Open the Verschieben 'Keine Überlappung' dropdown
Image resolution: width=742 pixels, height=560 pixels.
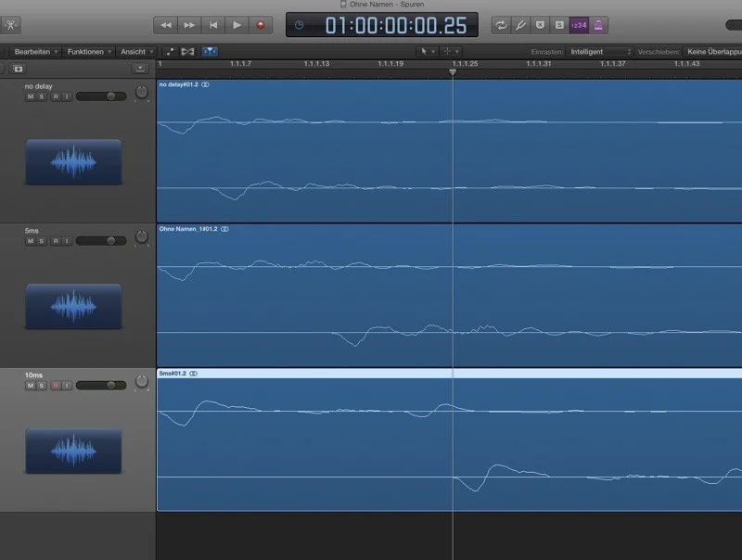[712, 52]
